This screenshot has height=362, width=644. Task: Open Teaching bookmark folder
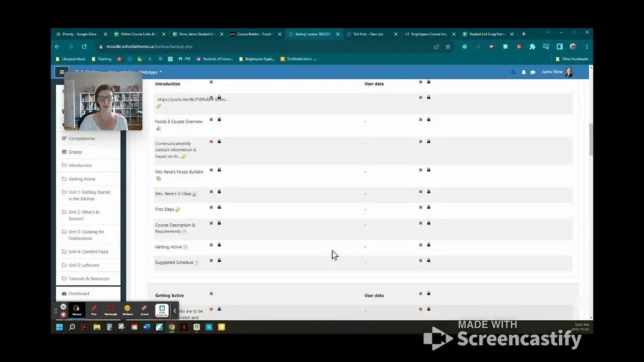(x=101, y=59)
